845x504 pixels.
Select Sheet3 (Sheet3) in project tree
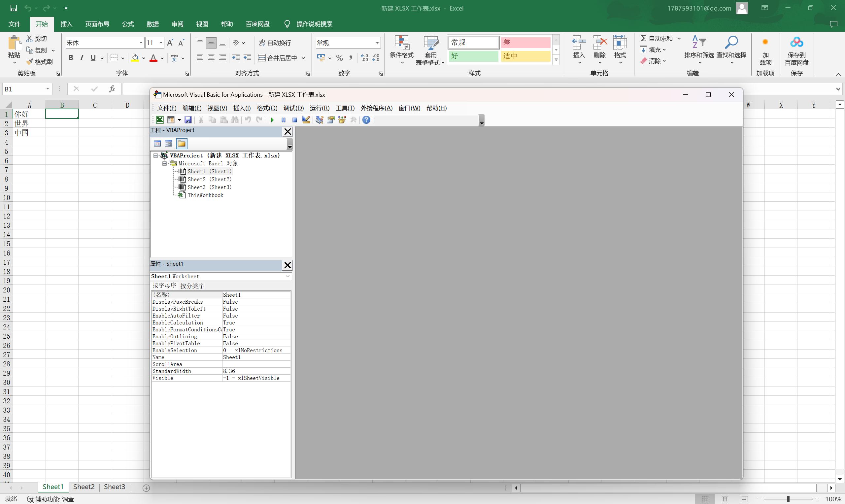pyautogui.click(x=209, y=187)
